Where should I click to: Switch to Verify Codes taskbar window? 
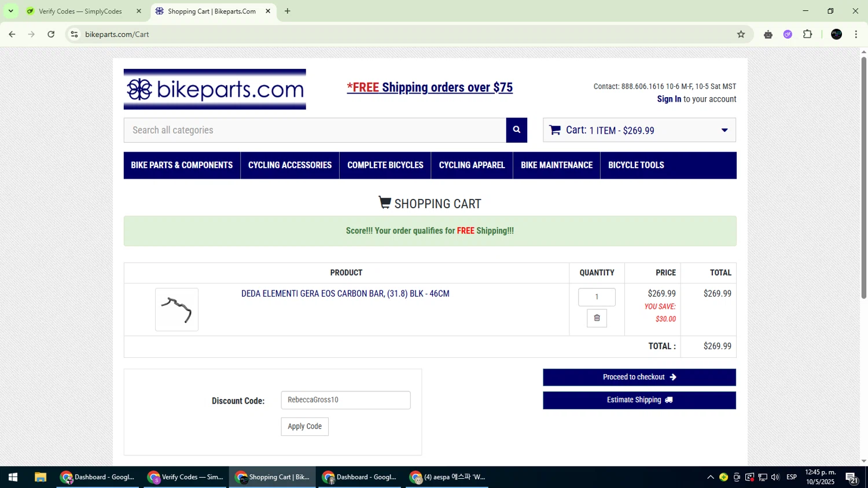pyautogui.click(x=185, y=477)
